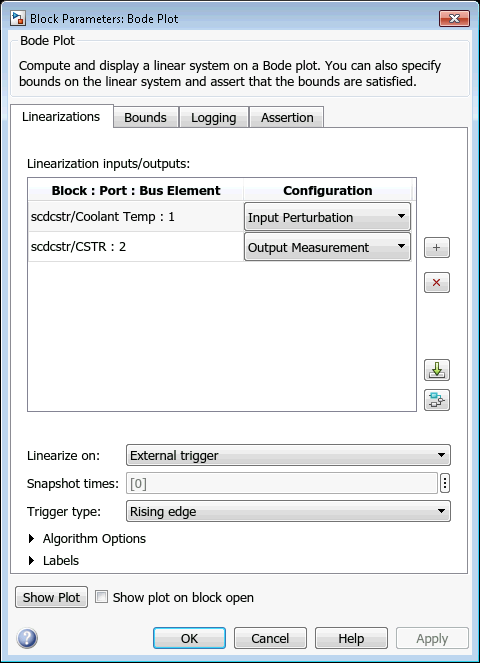Close the Block Parameters dialog window
Screen dimensions: 480x663
[454, 18]
